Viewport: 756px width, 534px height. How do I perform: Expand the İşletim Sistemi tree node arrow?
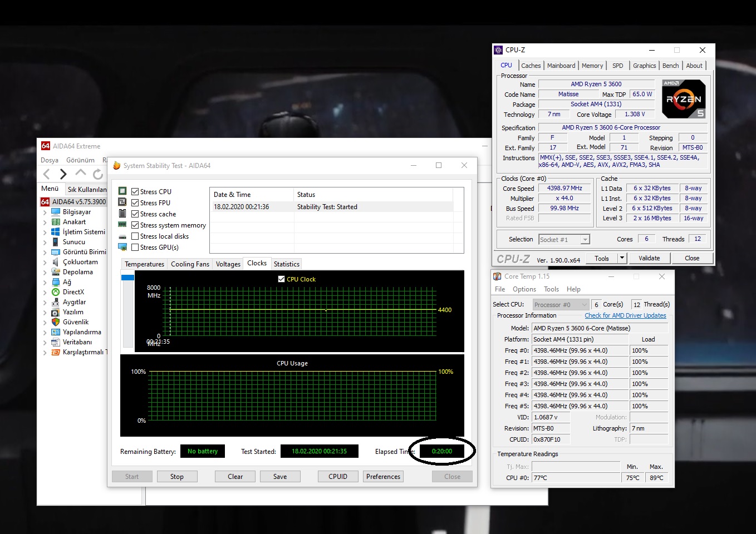45,232
